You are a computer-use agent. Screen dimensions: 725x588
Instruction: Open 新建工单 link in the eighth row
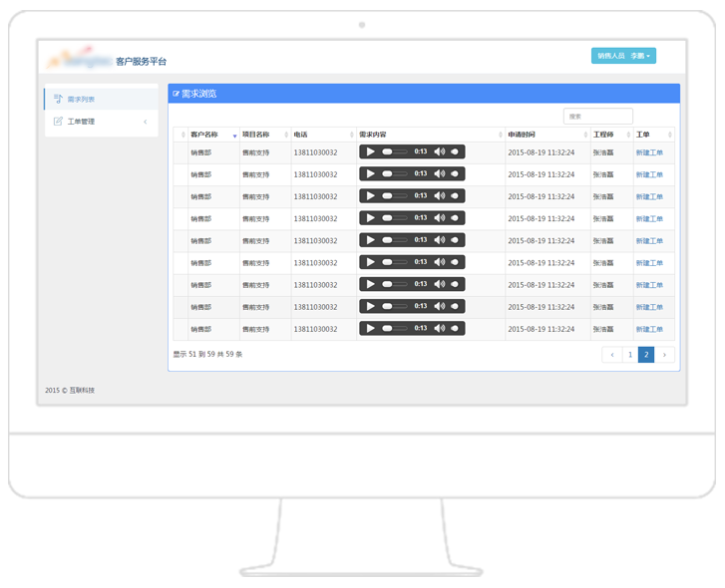[x=649, y=307]
